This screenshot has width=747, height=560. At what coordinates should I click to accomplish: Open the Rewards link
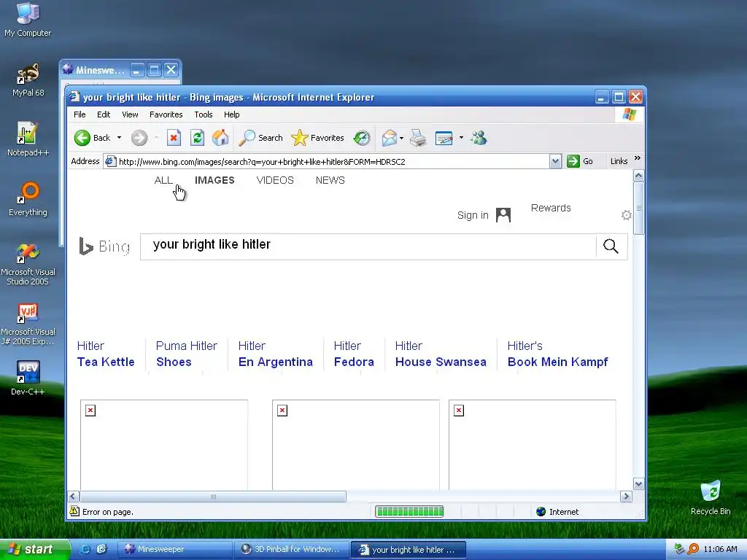point(551,208)
